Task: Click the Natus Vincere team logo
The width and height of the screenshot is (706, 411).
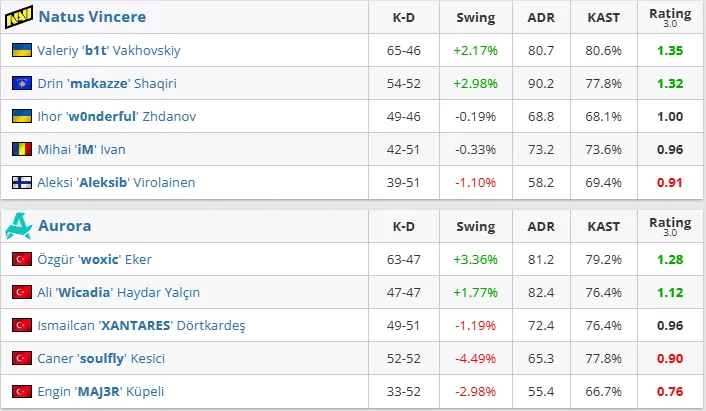Action: (x=20, y=17)
